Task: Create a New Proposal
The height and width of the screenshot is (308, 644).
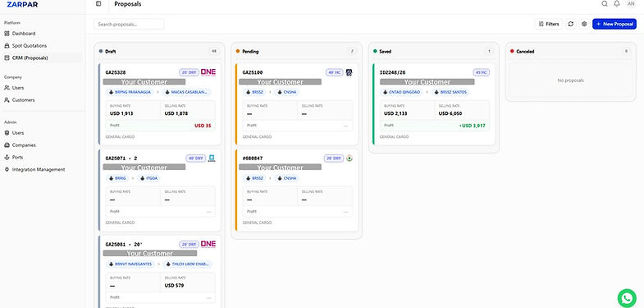Action: (614, 24)
